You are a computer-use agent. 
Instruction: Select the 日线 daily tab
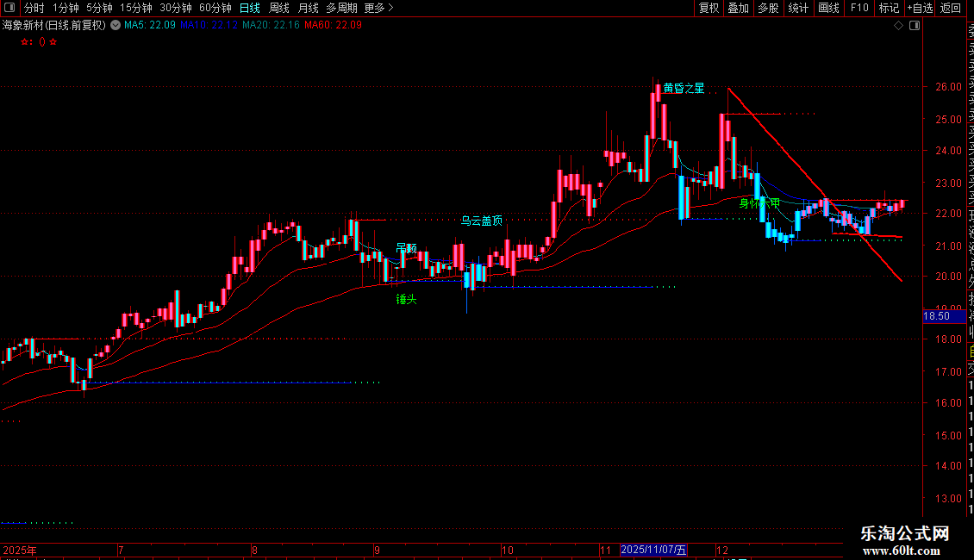(250, 8)
